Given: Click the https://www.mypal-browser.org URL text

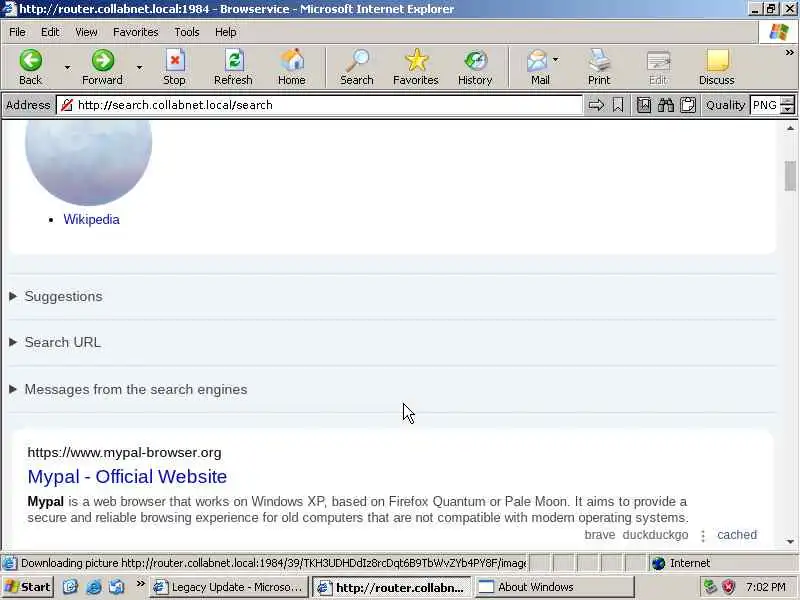Looking at the screenshot, I should point(124,453).
